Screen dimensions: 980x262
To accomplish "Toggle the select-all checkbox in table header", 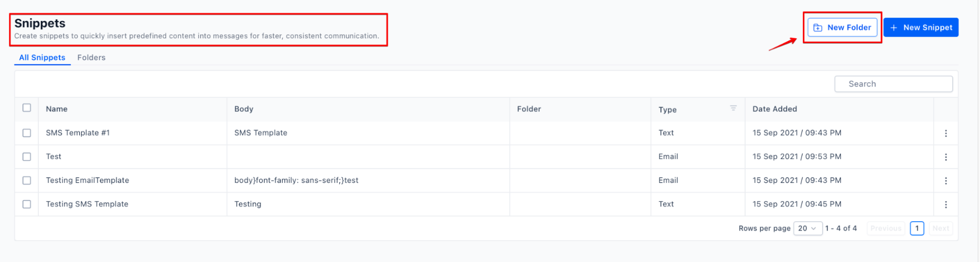I will coord(27,108).
